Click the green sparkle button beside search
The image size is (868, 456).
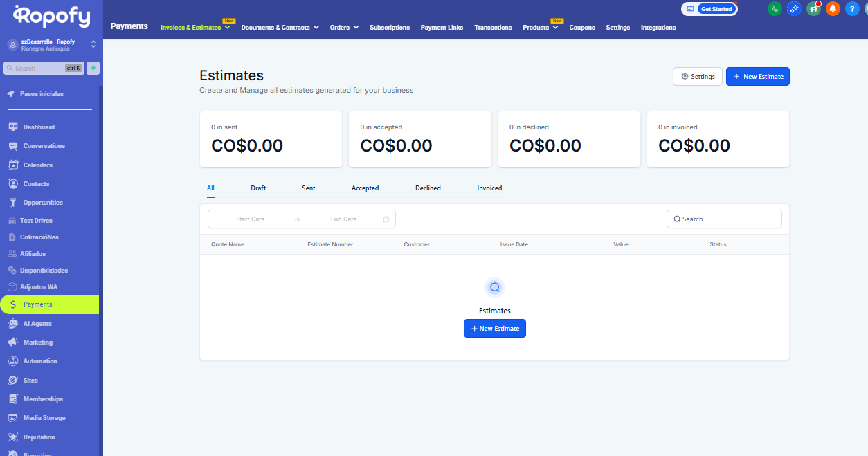pos(93,68)
